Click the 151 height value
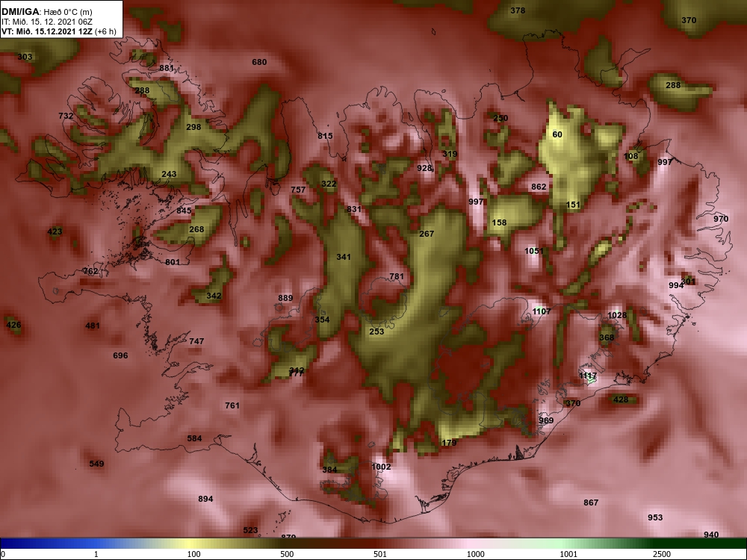747x560 pixels. tap(573, 205)
